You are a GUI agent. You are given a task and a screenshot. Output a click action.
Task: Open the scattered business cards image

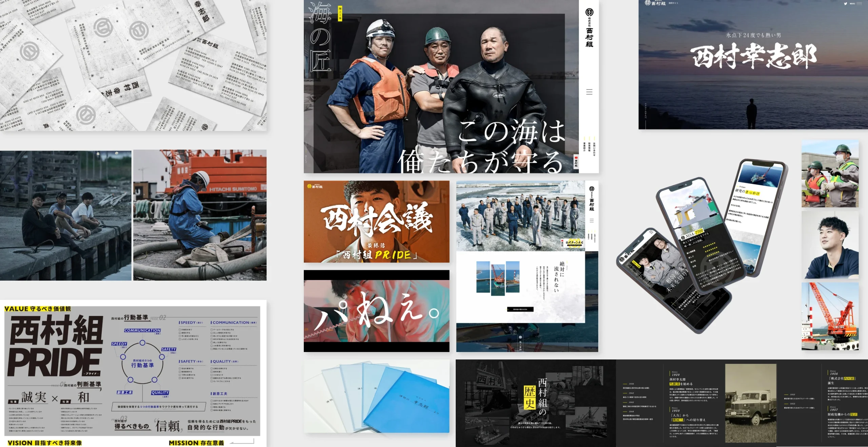pos(133,65)
